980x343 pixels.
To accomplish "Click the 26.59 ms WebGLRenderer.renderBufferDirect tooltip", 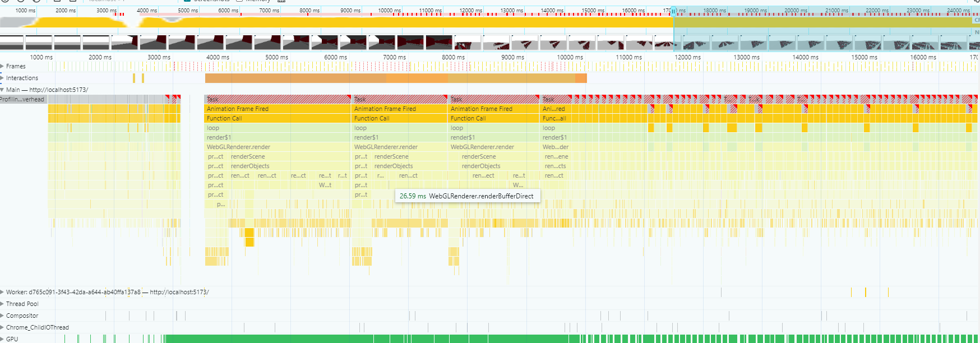I will point(467,196).
